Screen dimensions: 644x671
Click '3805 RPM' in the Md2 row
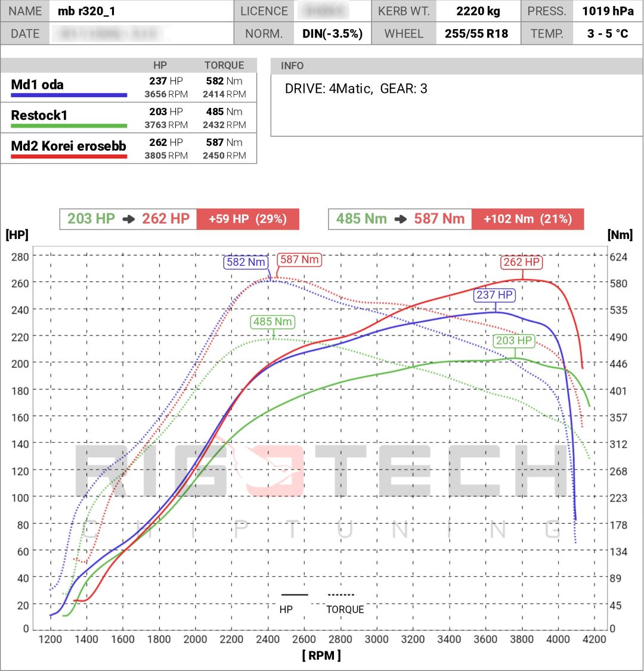(166, 156)
